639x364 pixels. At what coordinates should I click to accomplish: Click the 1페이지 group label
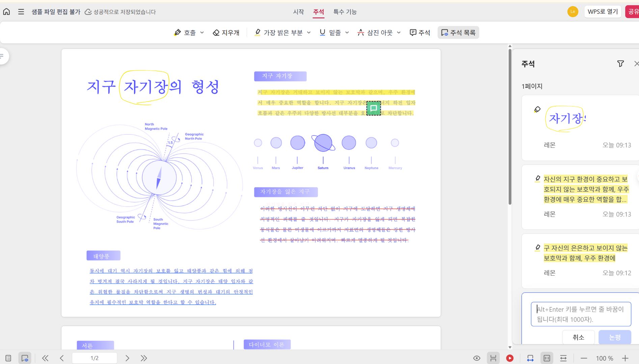[532, 86]
